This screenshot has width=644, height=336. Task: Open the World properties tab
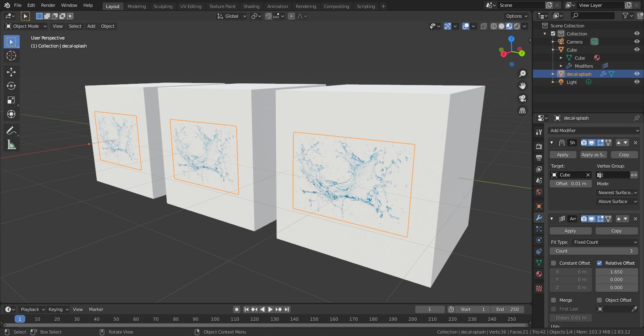pos(539,192)
